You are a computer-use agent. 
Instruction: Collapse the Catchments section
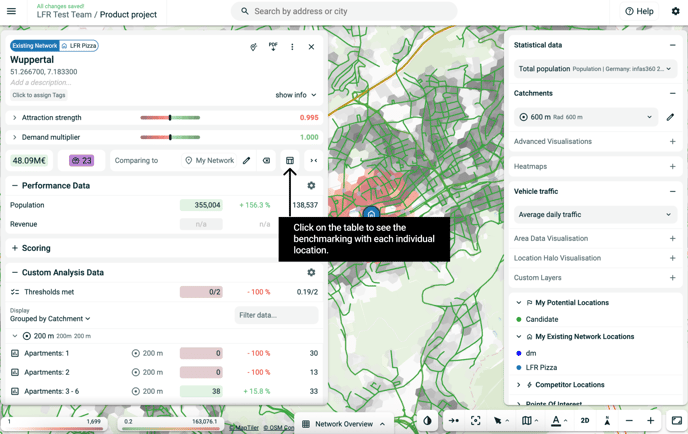point(672,93)
